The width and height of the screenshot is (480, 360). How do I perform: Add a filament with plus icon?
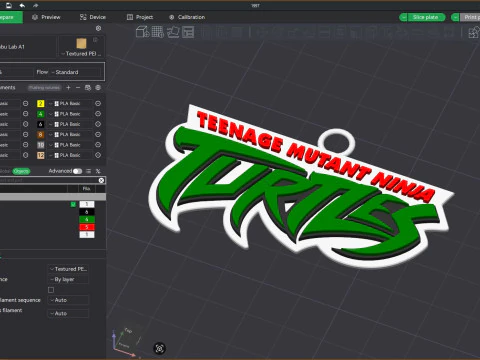click(68, 87)
